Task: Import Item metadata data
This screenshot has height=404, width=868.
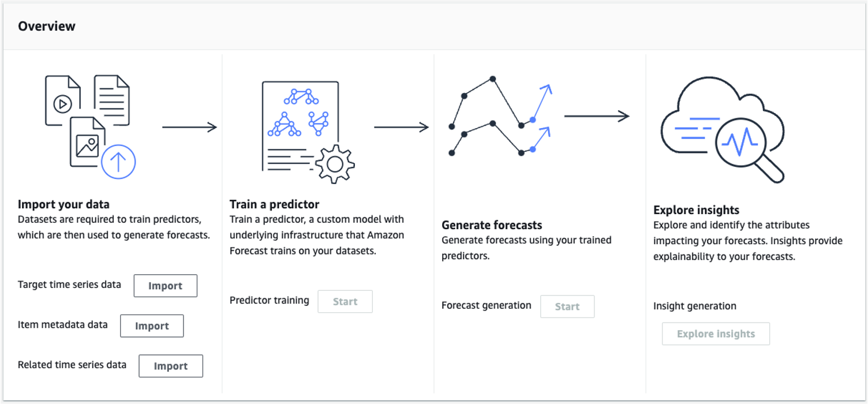Action: point(152,326)
